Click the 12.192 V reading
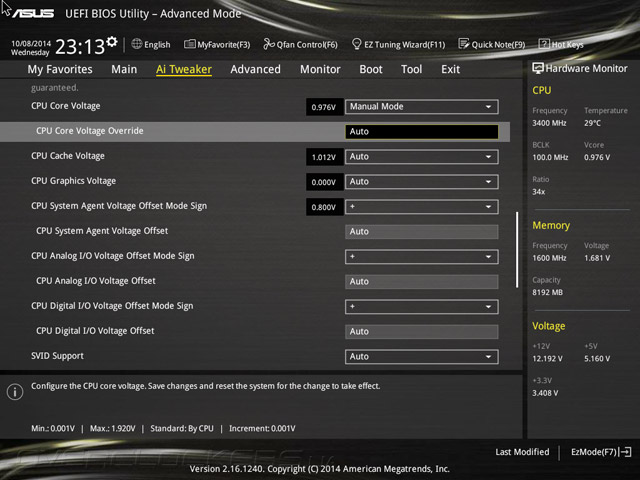The height and width of the screenshot is (480, 640). click(x=547, y=358)
